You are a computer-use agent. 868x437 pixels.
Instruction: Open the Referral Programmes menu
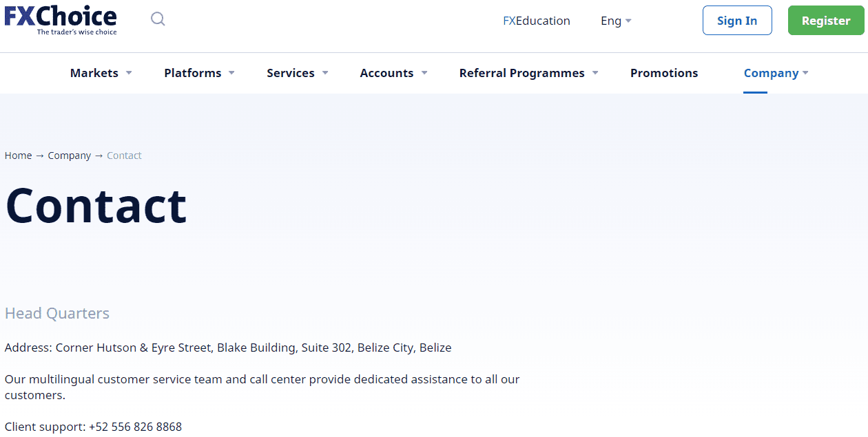tap(521, 73)
